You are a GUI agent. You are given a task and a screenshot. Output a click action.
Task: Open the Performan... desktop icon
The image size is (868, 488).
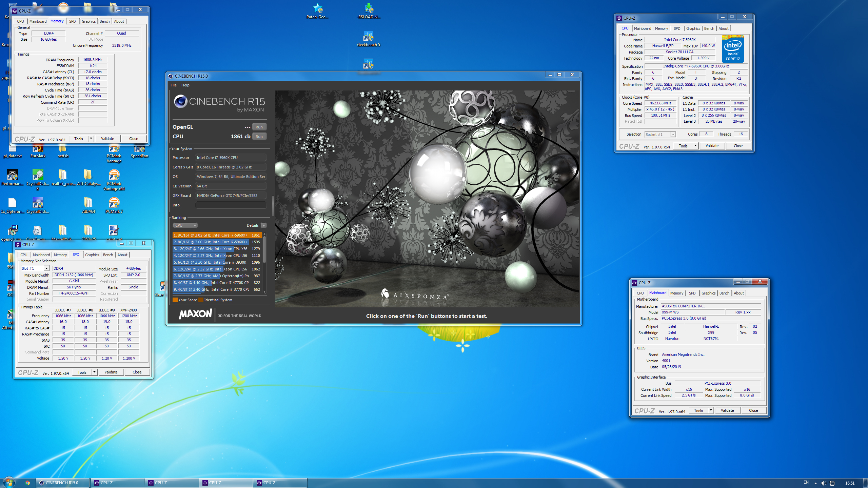(12, 178)
